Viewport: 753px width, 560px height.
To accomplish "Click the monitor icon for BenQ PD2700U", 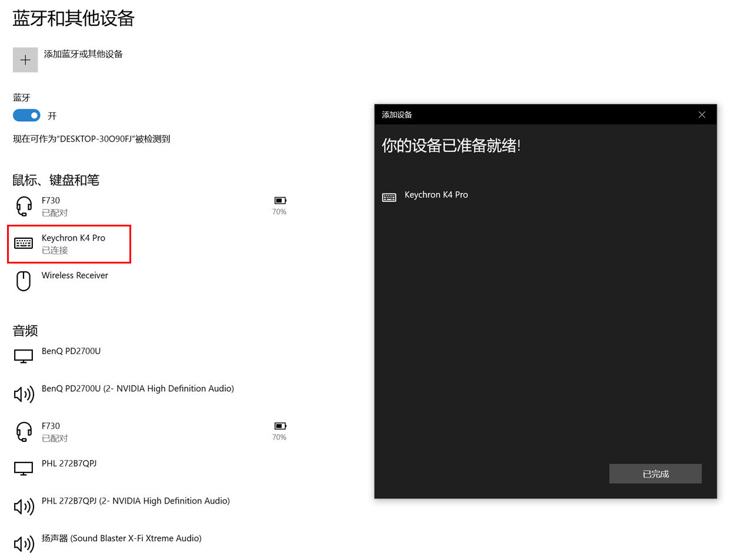I will click(x=22, y=355).
